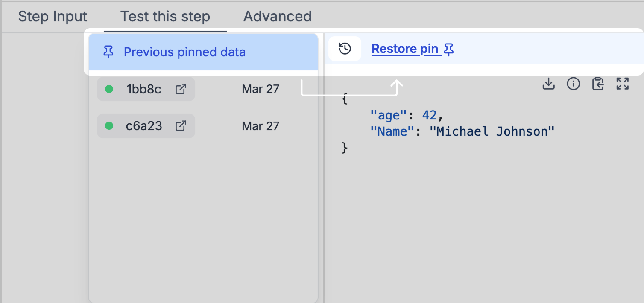Download the JSON output
644x303 pixels.
(548, 84)
